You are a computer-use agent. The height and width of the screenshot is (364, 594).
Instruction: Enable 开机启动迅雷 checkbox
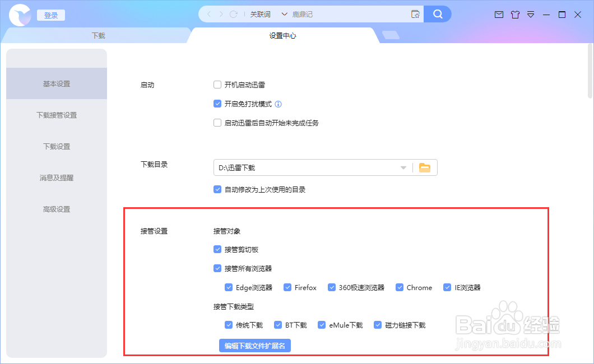217,85
